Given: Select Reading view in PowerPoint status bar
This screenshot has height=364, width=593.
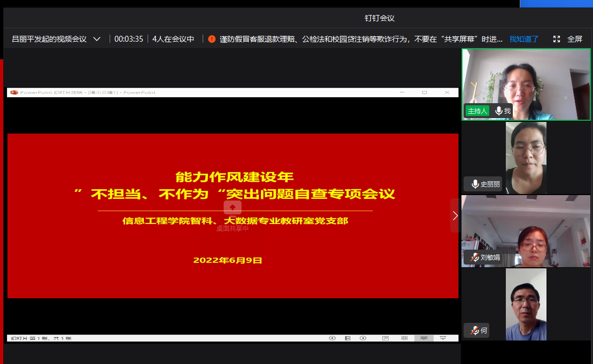Looking at the screenshot, I should point(423,338).
